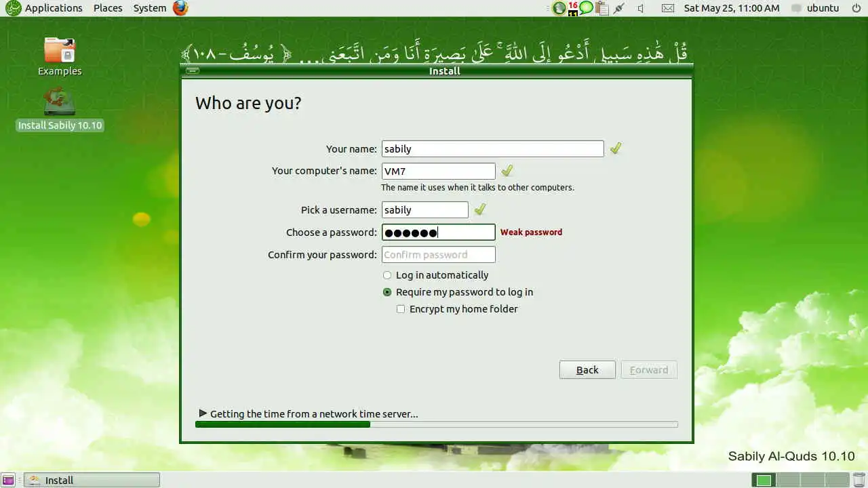Click the Forward button
Image resolution: width=868 pixels, height=488 pixels.
point(649,369)
